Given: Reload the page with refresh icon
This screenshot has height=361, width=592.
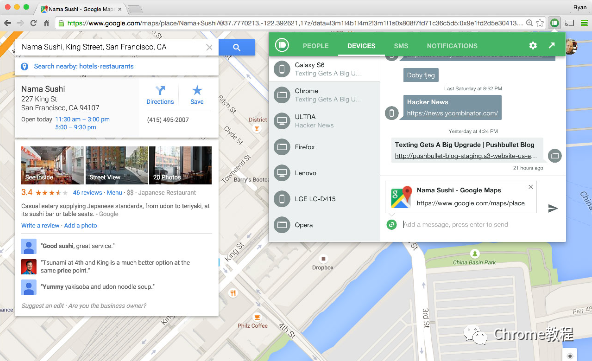Looking at the screenshot, I should pos(33,23).
